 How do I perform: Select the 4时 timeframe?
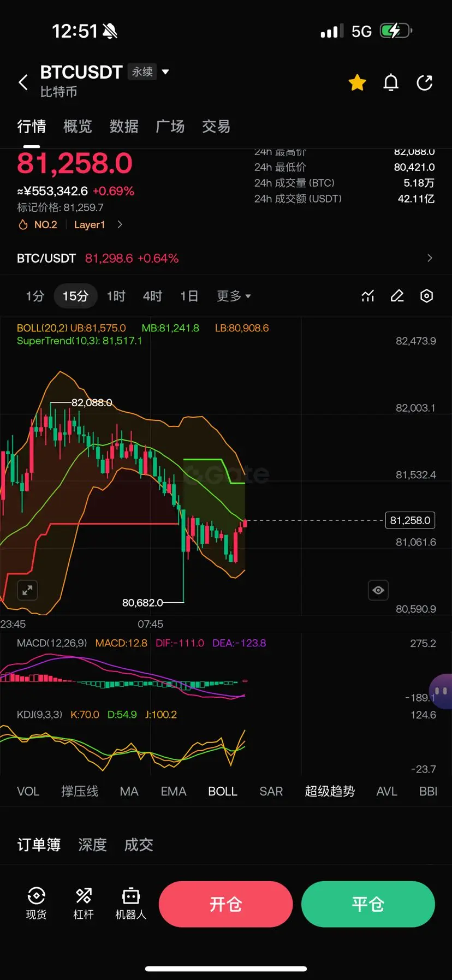pos(152,296)
